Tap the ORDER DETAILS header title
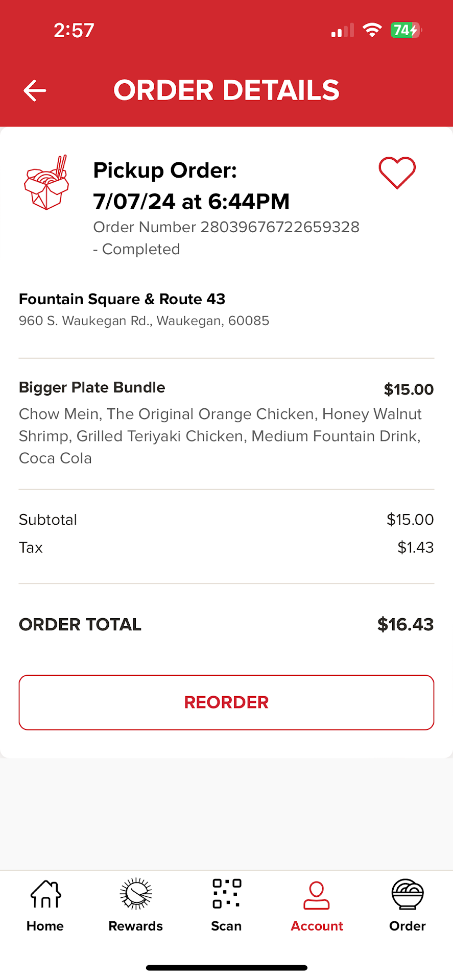This screenshot has width=453, height=980. tap(226, 90)
